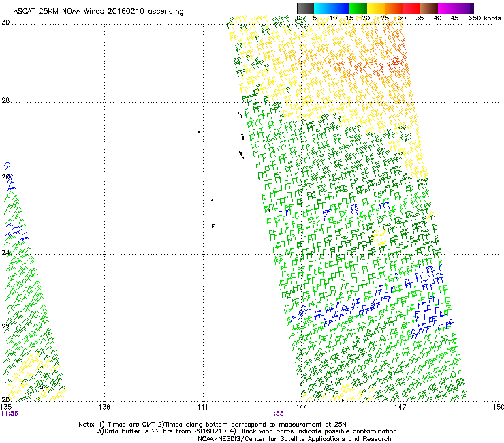Click the longitude label '141'
Screen dimensions: 504x443
[202, 407]
